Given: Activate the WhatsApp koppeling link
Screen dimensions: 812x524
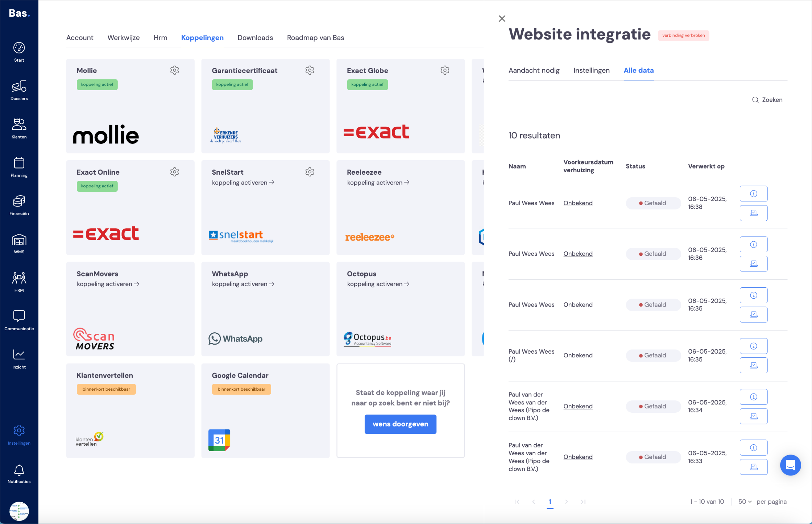Looking at the screenshot, I should point(243,284).
